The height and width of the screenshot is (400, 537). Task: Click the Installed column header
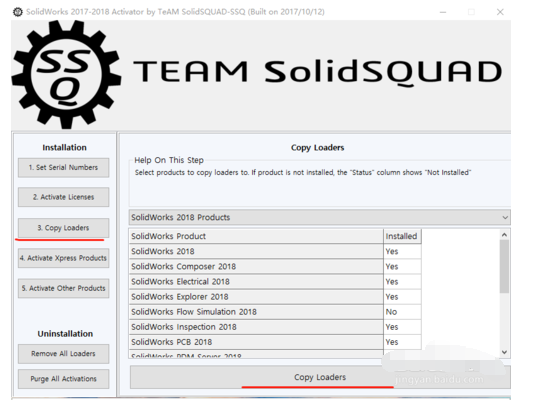pos(402,236)
